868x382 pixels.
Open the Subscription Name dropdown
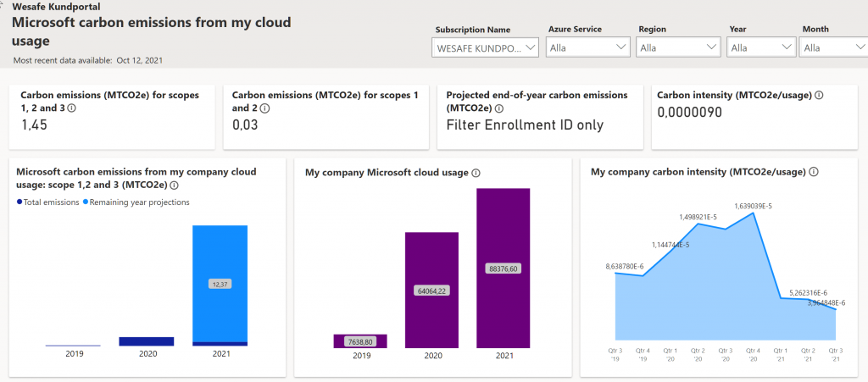[x=486, y=48]
